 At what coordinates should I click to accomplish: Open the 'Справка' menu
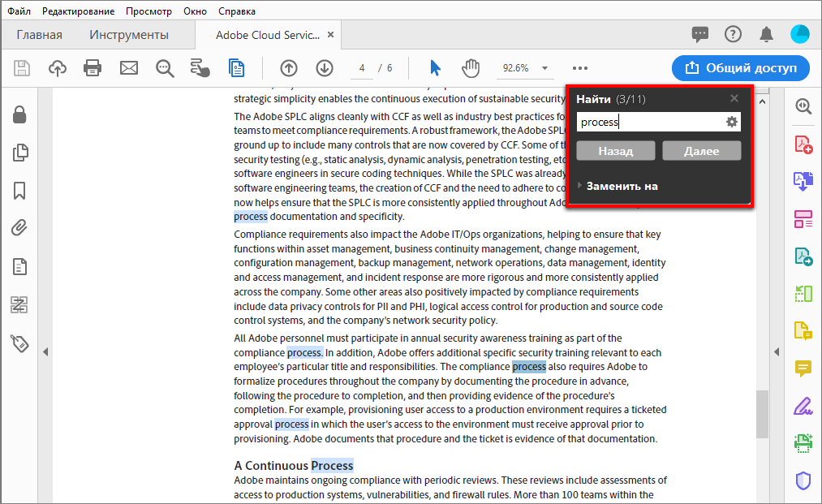pos(237,11)
